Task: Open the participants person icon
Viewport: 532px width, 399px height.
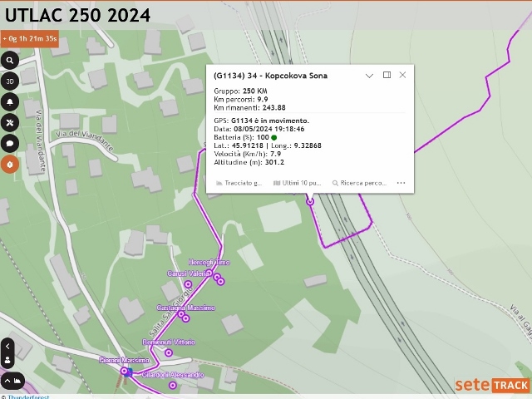Action: 7,360
